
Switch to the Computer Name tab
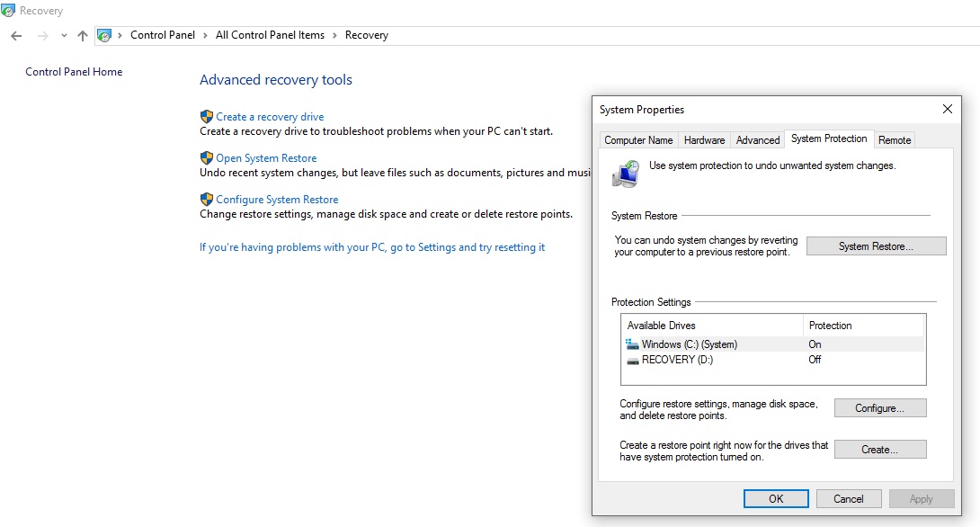[x=638, y=140]
